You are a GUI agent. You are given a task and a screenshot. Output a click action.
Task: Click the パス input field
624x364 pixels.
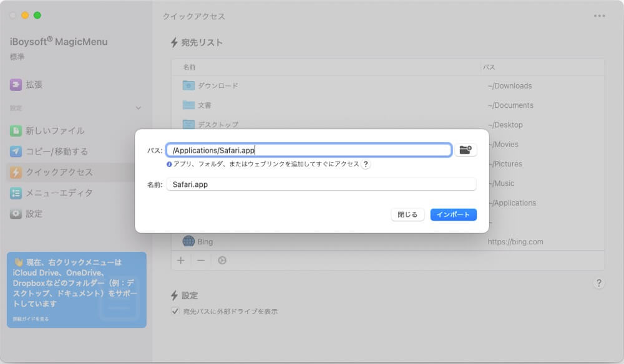click(309, 150)
